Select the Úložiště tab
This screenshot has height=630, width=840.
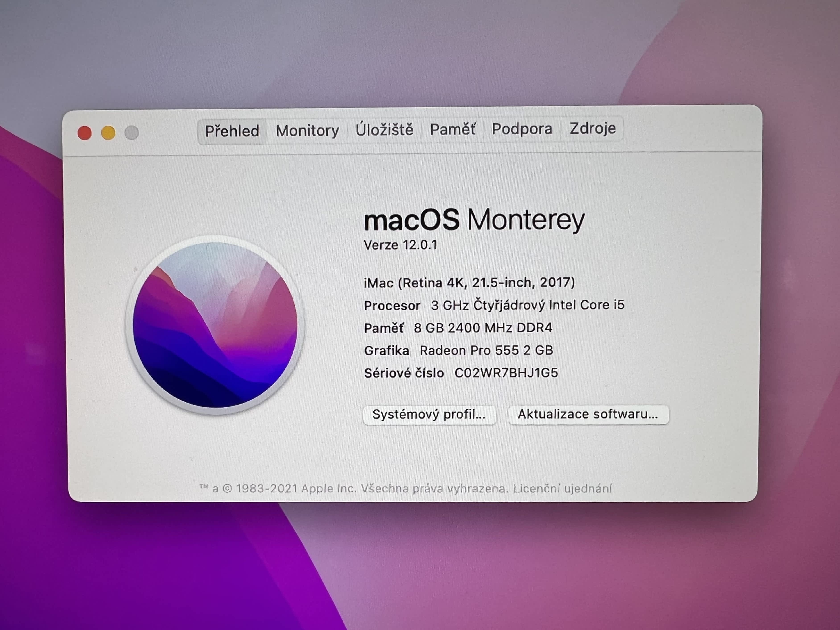pyautogui.click(x=384, y=130)
